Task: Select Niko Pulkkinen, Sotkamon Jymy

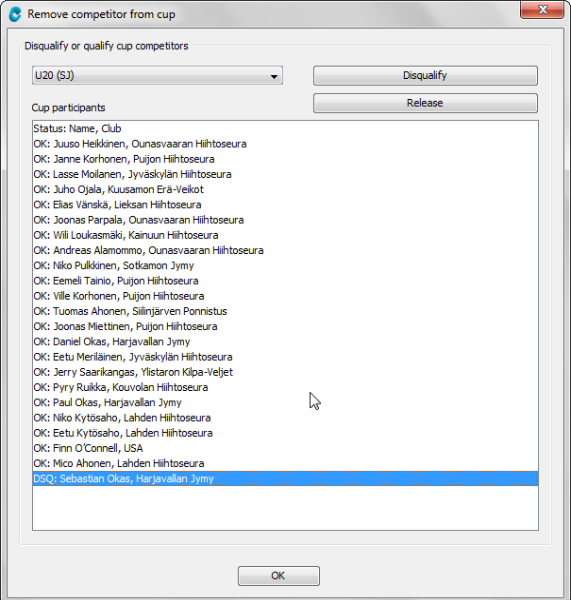Action: tap(285, 266)
